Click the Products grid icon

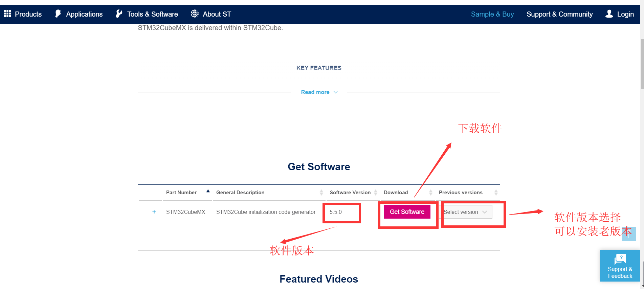(x=7, y=14)
